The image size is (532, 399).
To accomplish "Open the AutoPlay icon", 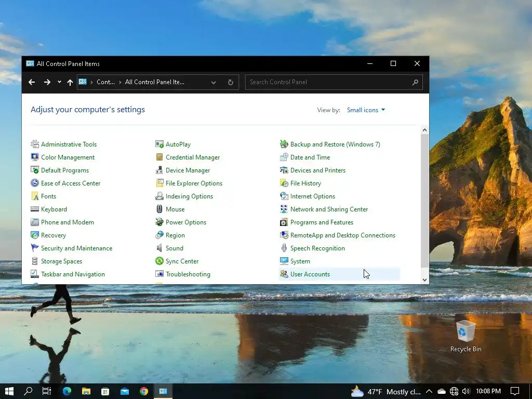I will tap(159, 144).
